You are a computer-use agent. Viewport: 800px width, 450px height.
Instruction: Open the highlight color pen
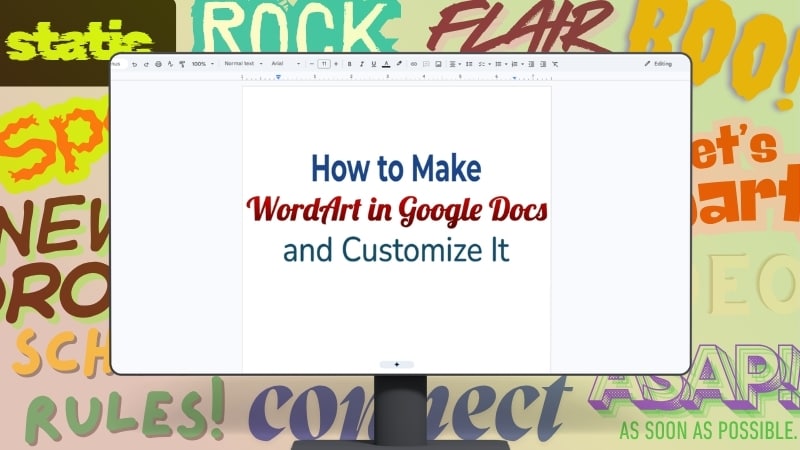[x=399, y=64]
